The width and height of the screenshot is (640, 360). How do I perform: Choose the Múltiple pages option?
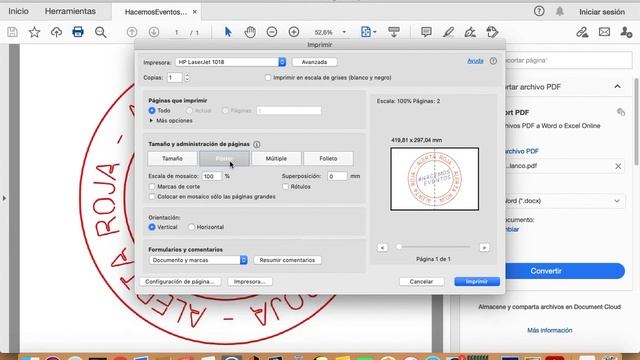coord(276,158)
